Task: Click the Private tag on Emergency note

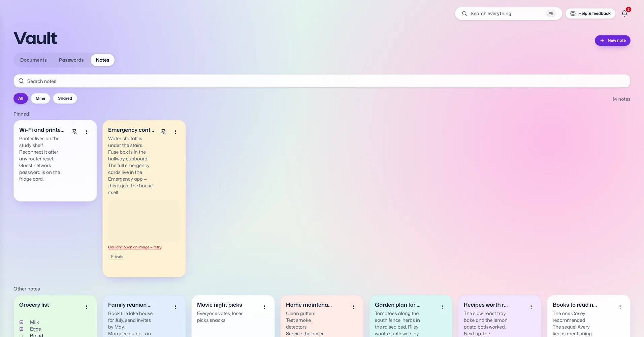Action: 117,256
